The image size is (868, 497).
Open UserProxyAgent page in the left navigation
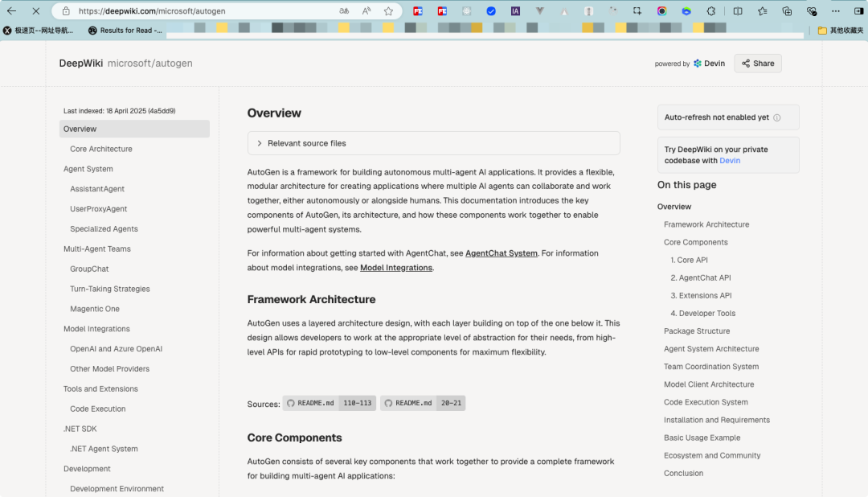coord(99,209)
